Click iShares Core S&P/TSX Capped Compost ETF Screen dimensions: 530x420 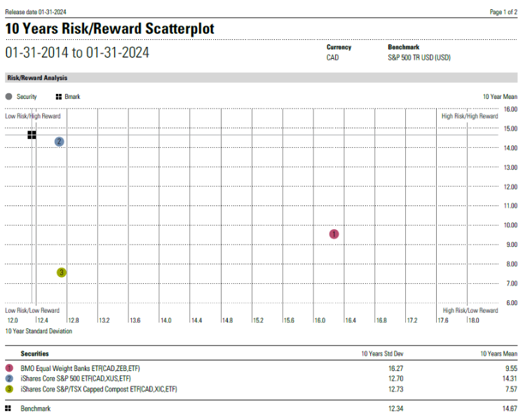pyautogui.click(x=98, y=388)
